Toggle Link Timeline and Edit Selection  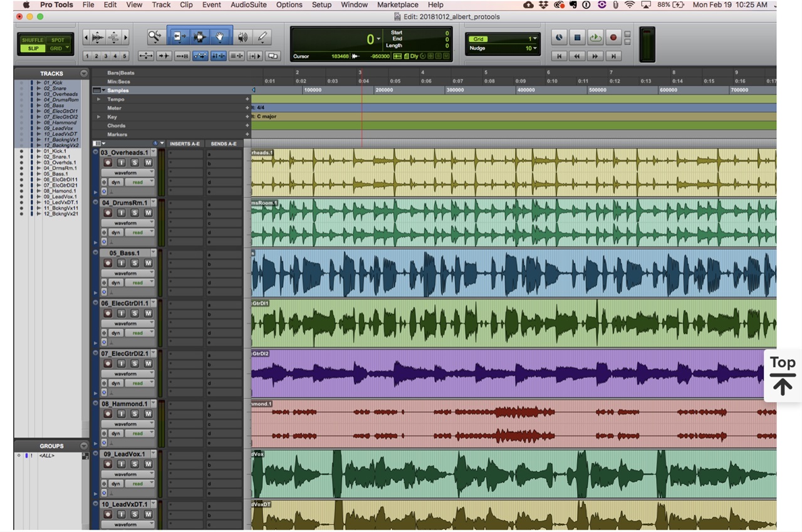[218, 56]
